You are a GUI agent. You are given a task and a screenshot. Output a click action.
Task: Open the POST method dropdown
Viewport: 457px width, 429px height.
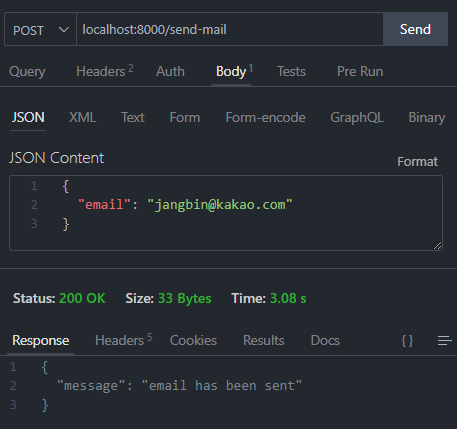(40, 30)
